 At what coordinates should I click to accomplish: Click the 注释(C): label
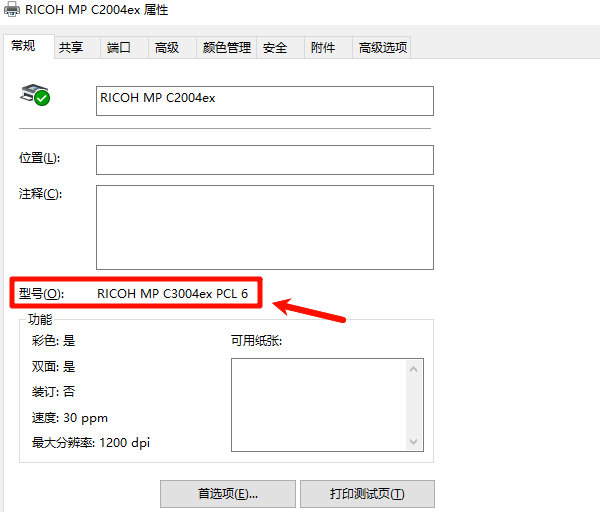pos(40,194)
